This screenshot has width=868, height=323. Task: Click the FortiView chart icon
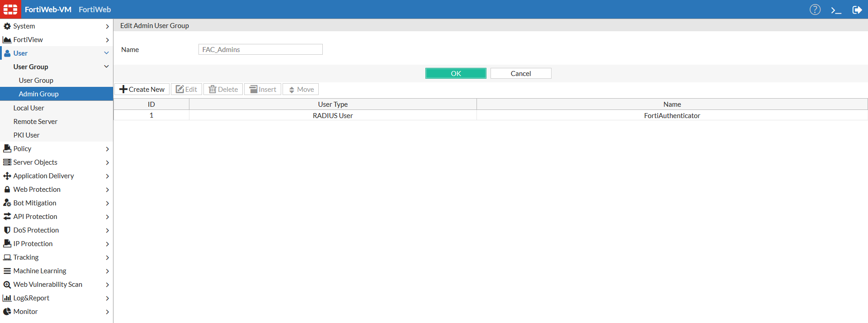7,40
